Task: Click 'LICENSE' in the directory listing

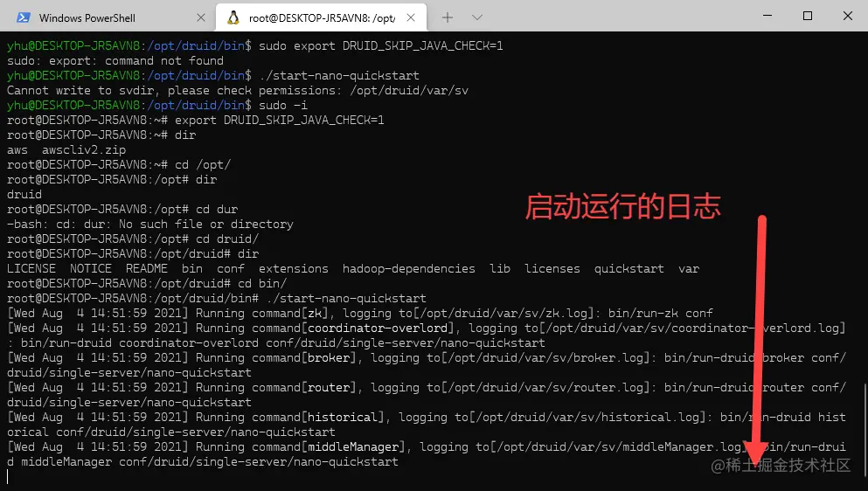Action: tap(31, 269)
